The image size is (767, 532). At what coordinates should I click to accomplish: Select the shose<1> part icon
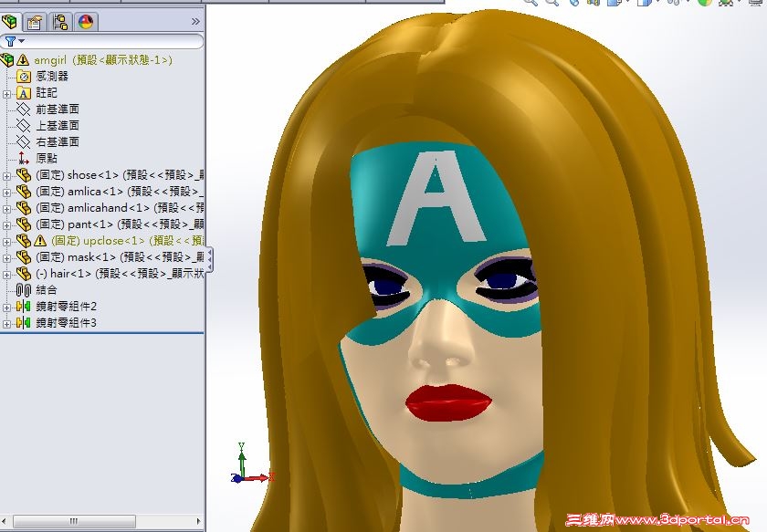(24, 175)
